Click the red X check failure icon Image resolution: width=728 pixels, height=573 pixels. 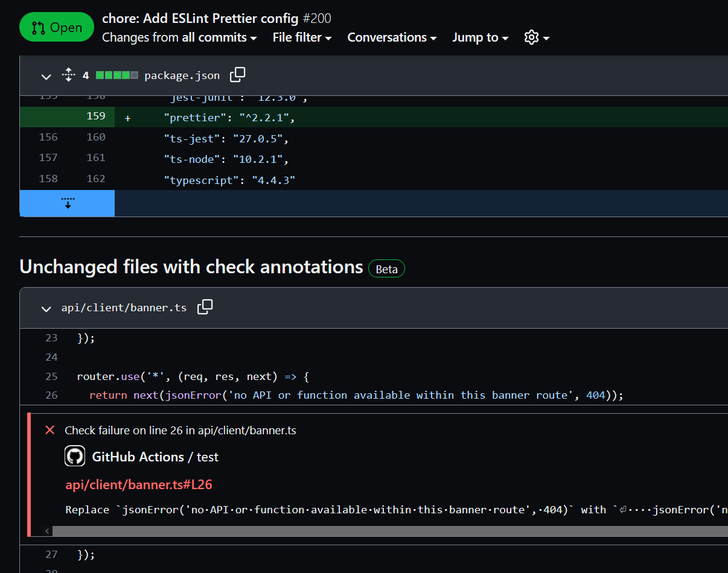click(50, 430)
